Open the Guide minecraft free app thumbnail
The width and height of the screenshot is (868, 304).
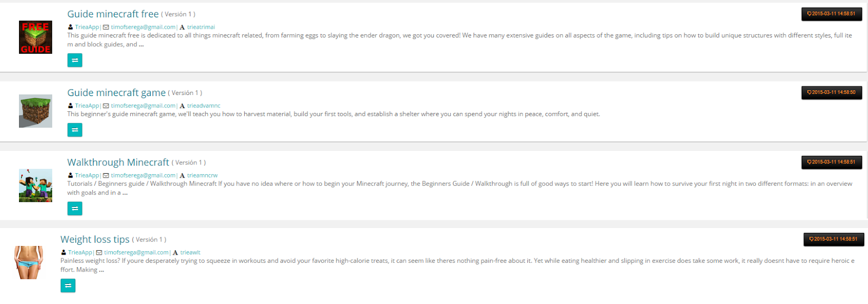point(35,37)
